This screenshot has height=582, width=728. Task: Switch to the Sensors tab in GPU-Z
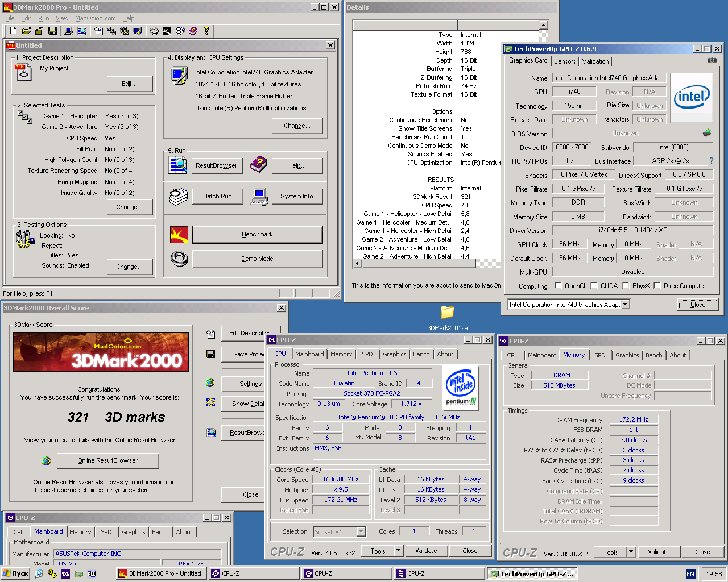[565, 61]
